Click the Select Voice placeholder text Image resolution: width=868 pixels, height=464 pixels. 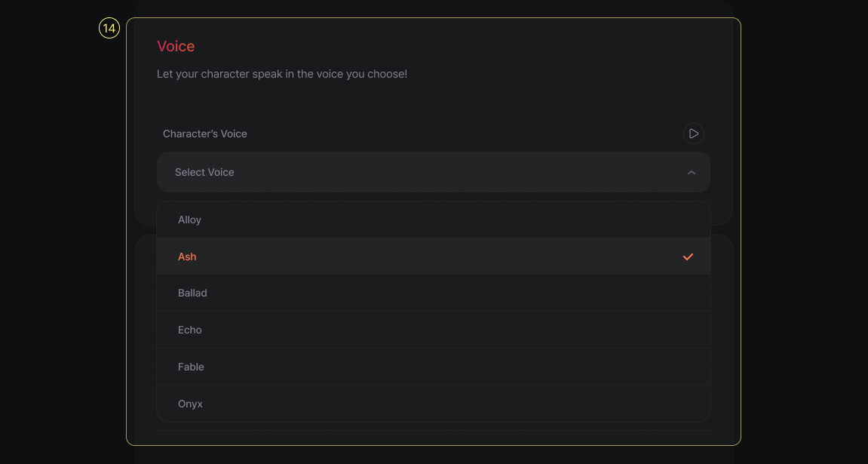click(x=204, y=172)
